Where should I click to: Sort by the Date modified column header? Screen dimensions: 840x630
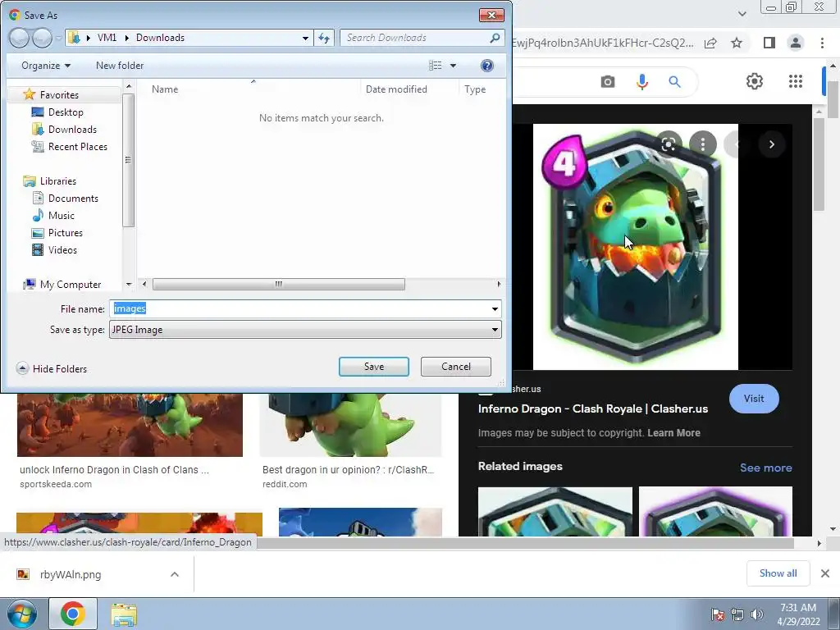point(396,89)
